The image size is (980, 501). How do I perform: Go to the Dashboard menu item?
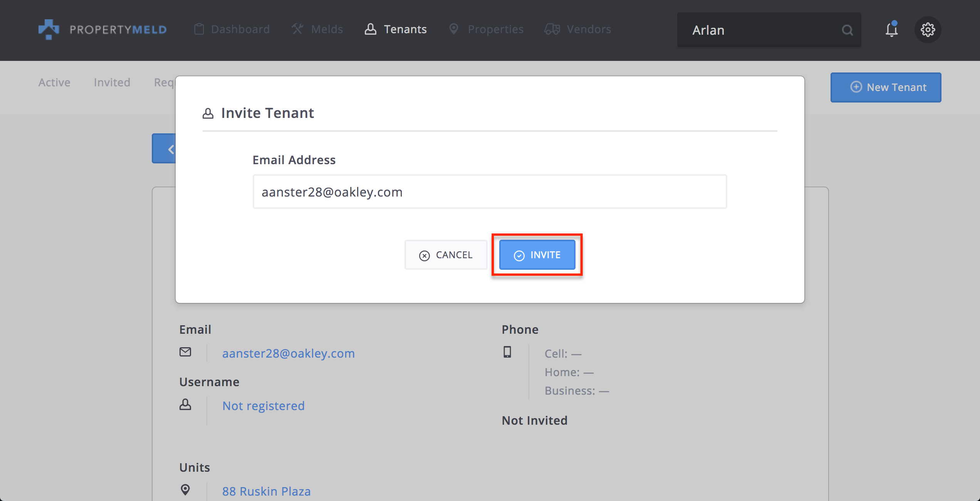click(232, 29)
